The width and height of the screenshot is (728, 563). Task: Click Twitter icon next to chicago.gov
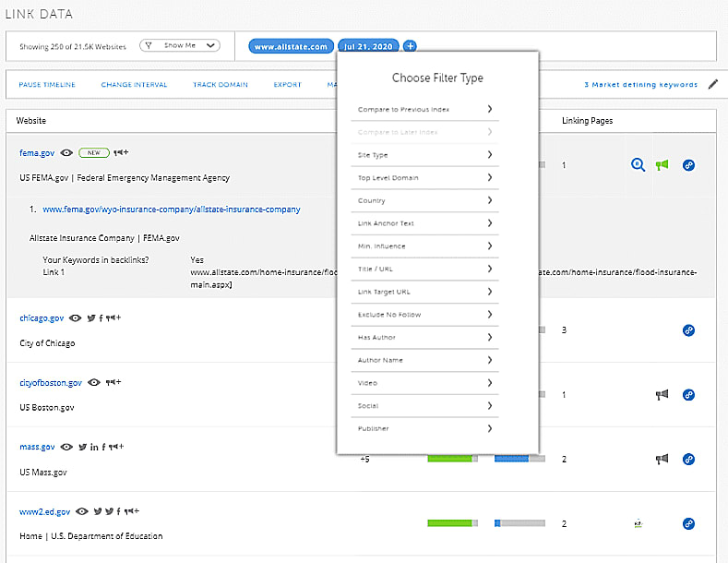pos(91,318)
